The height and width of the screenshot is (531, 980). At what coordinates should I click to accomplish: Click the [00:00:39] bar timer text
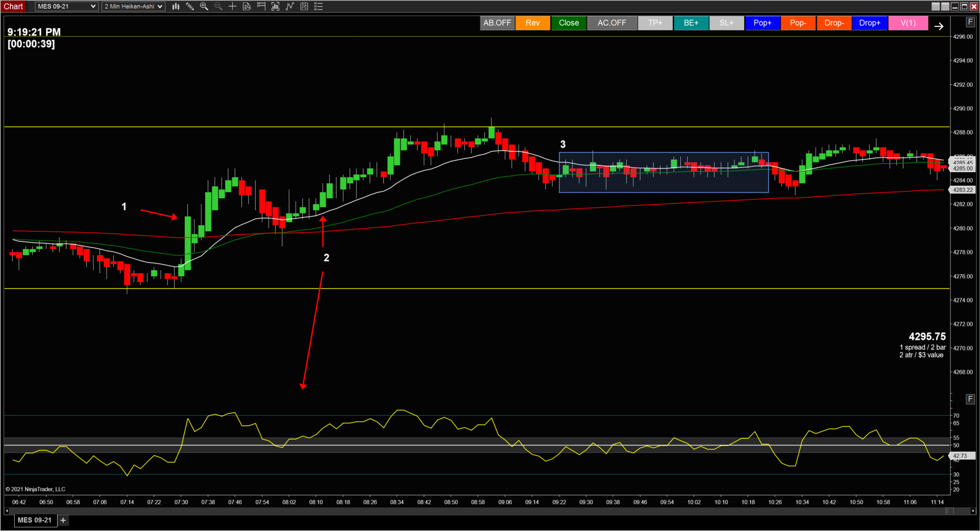(x=31, y=44)
